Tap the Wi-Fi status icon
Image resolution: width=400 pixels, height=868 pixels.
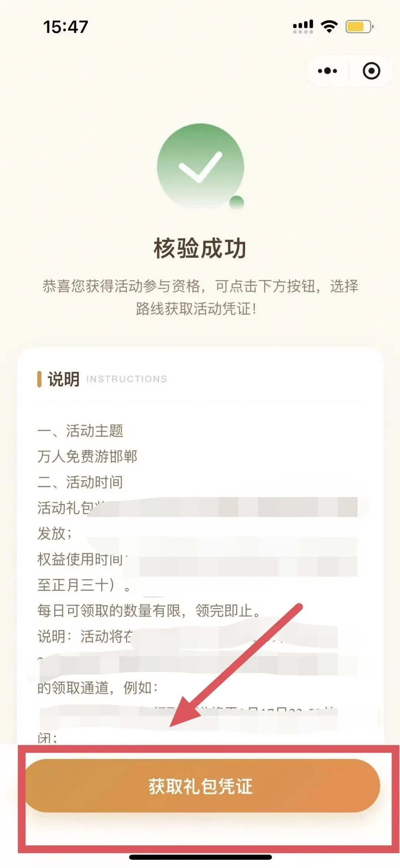click(329, 27)
